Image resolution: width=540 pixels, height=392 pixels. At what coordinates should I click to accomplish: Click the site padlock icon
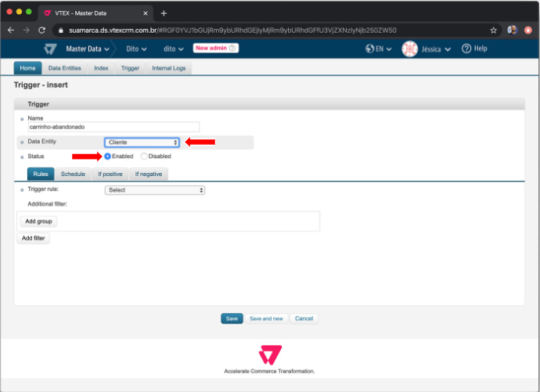coord(61,31)
